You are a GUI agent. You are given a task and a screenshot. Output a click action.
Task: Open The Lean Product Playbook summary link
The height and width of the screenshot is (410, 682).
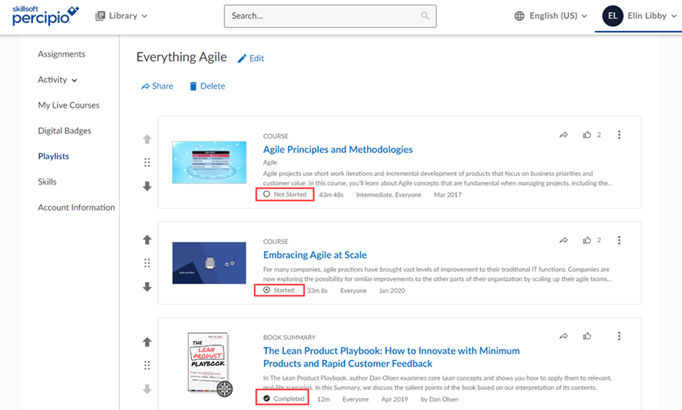pos(391,357)
